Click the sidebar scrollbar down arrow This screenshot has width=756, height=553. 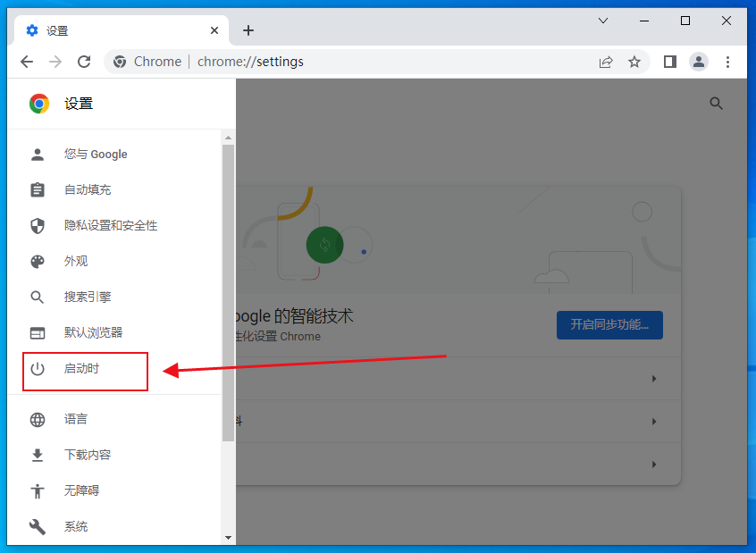[229, 538]
